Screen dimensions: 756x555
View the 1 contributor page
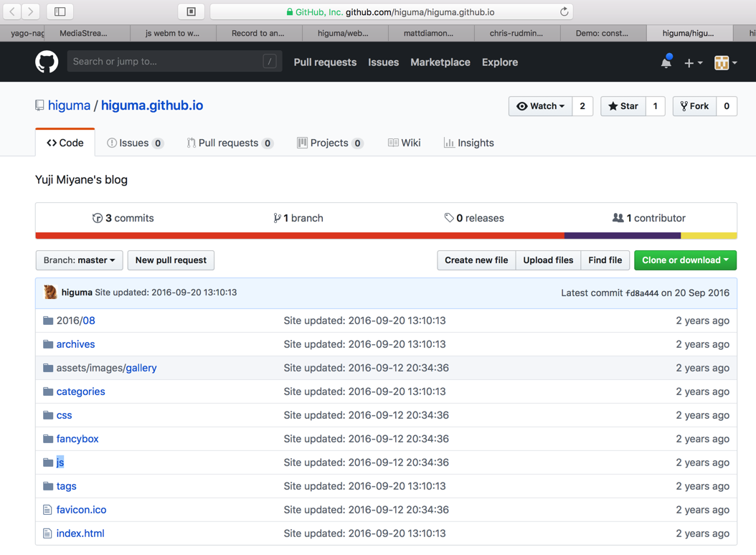point(648,218)
